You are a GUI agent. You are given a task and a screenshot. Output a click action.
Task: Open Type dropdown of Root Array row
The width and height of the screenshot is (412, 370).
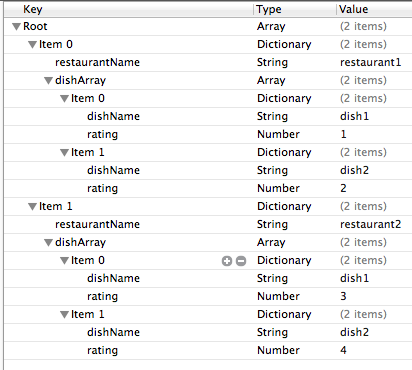[271, 27]
